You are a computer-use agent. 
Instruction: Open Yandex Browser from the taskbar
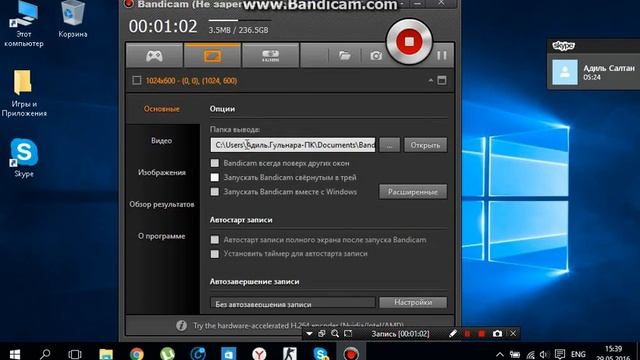click(259, 353)
